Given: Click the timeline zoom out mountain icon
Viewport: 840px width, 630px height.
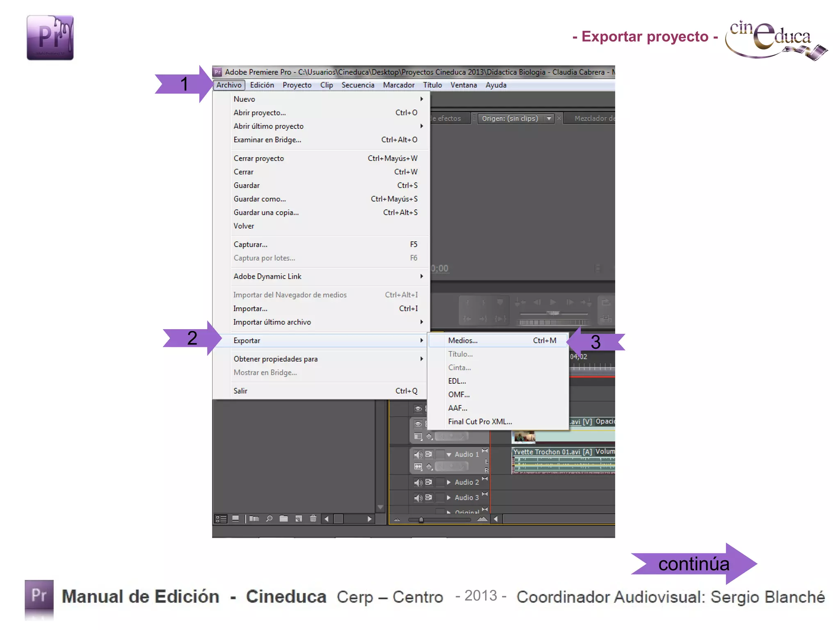Looking at the screenshot, I should (397, 520).
